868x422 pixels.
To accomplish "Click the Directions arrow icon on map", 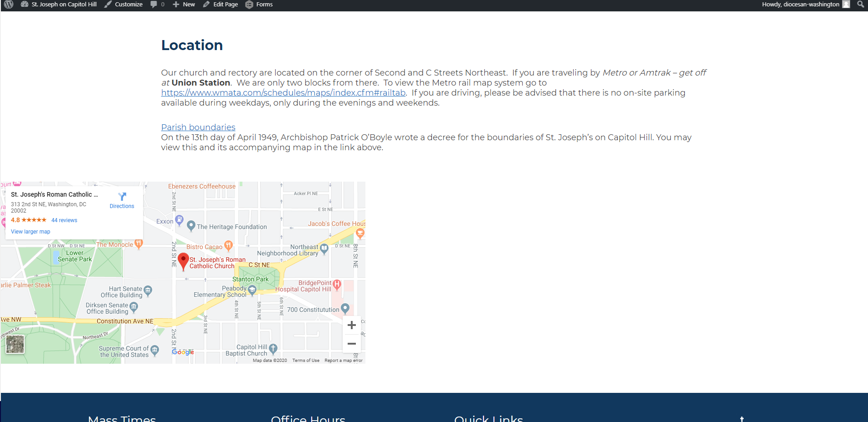I will coord(122,197).
